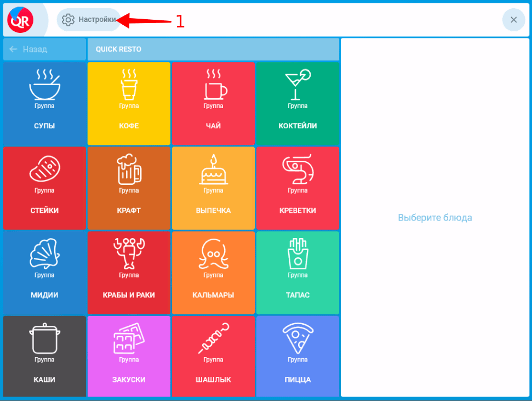
Task: Open the Каши pot group tile
Action: click(x=44, y=356)
